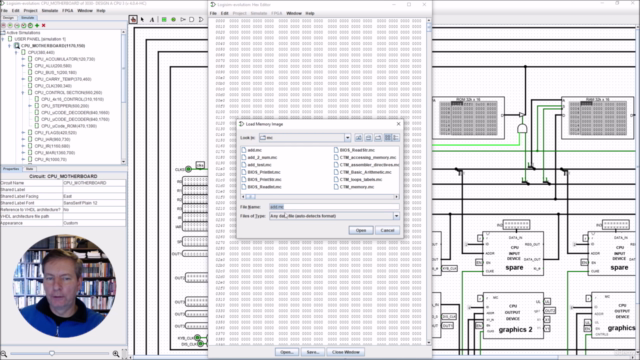Select the BIOS_PrintStr.mc file

click(x=261, y=180)
